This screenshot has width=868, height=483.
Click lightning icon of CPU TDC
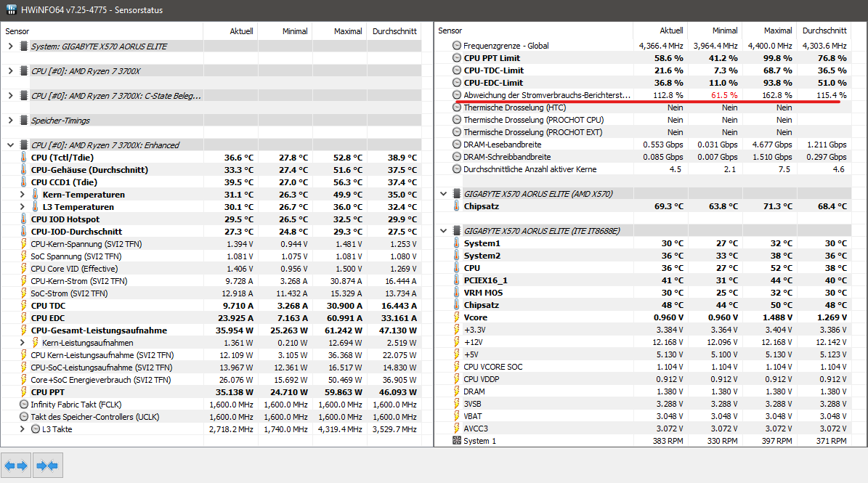point(24,305)
